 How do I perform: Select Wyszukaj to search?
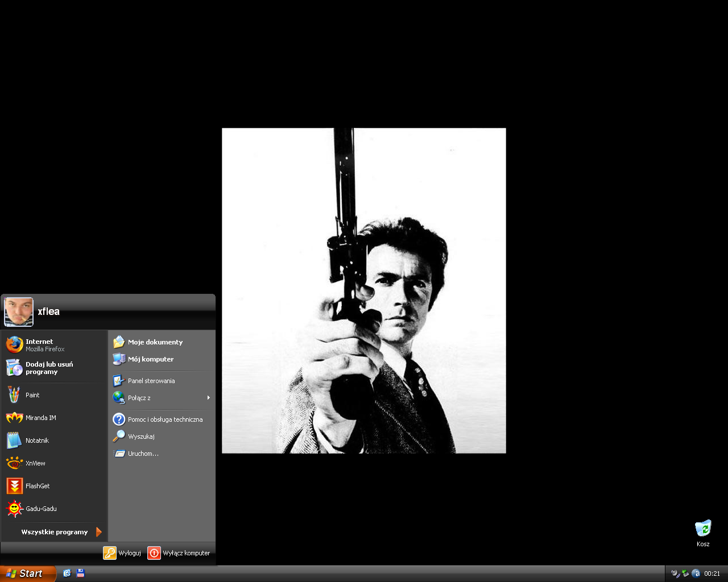[140, 436]
